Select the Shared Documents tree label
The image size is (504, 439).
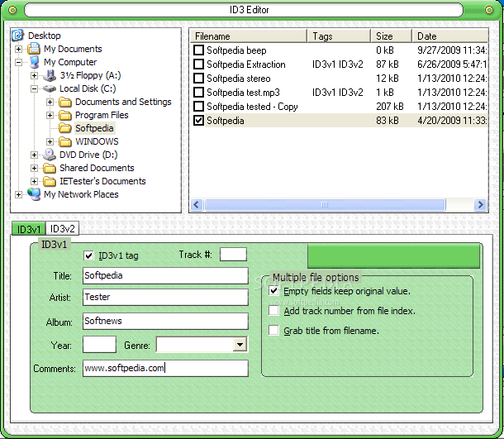point(97,168)
